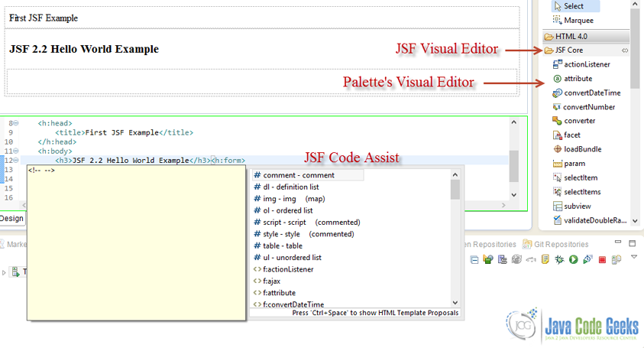Image resolution: width=644 pixels, height=348 pixels.
Task: Pick the facet palette item
Action: (567, 135)
